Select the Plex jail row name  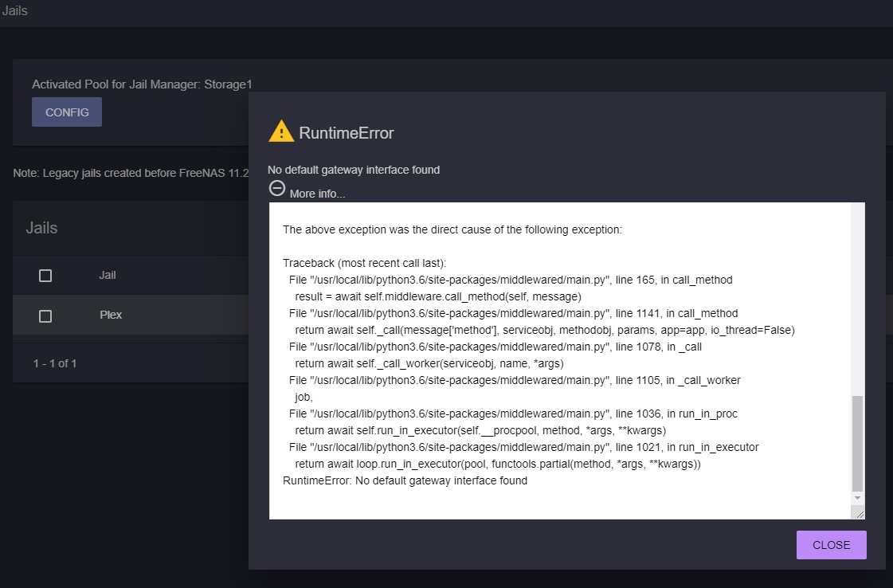[111, 315]
